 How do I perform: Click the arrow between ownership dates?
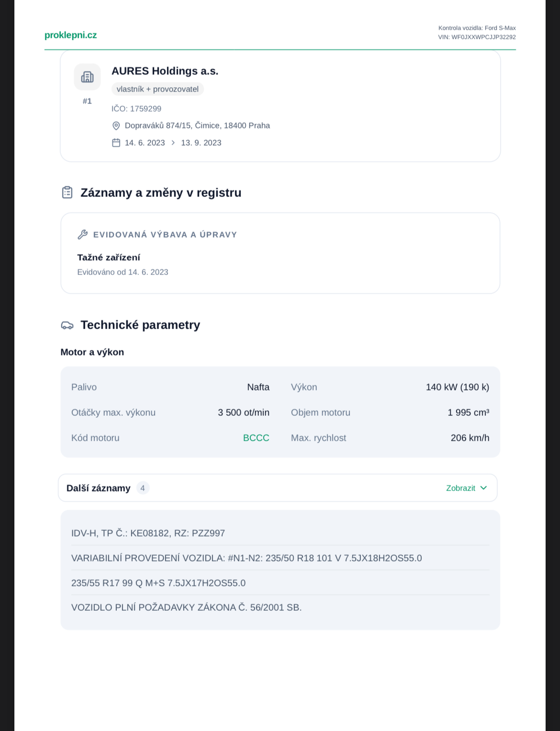[173, 143]
